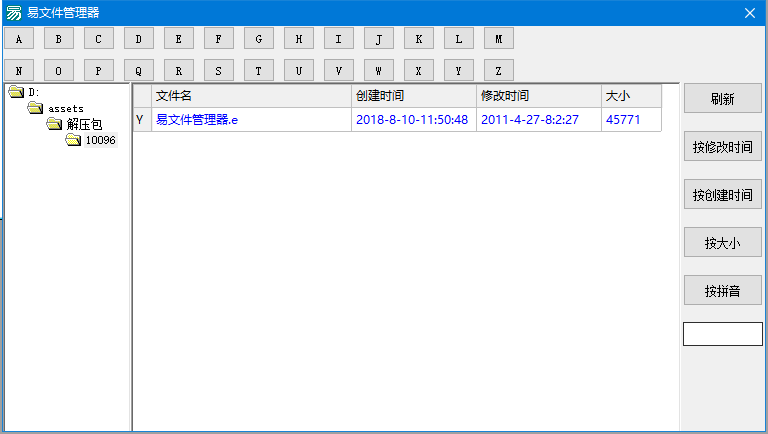Select the R letter button
The image size is (768, 434).
tap(179, 71)
